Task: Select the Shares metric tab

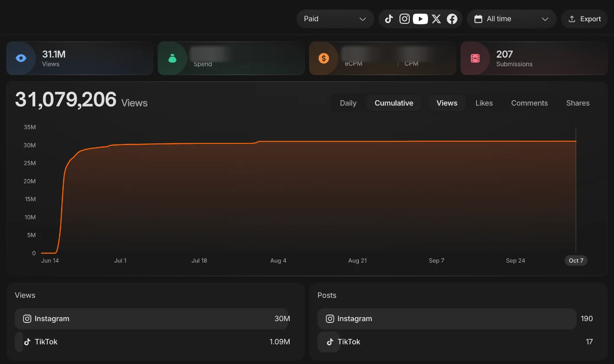Action: coord(578,103)
